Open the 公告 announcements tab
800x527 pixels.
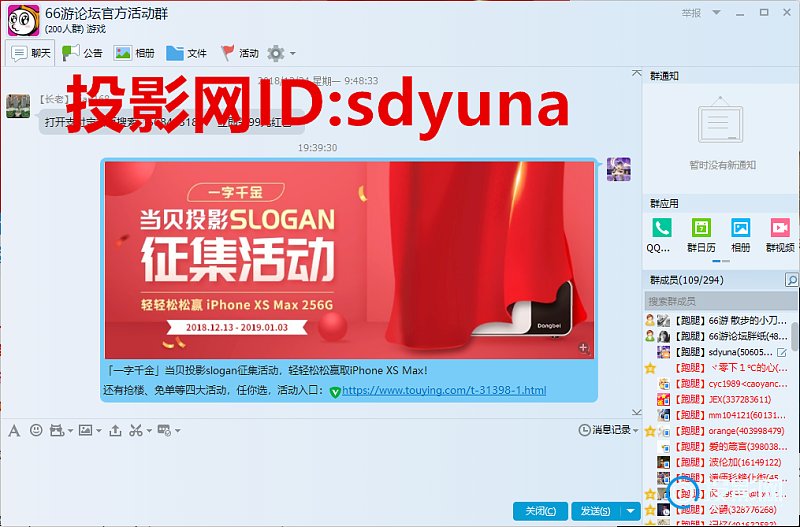click(x=82, y=53)
